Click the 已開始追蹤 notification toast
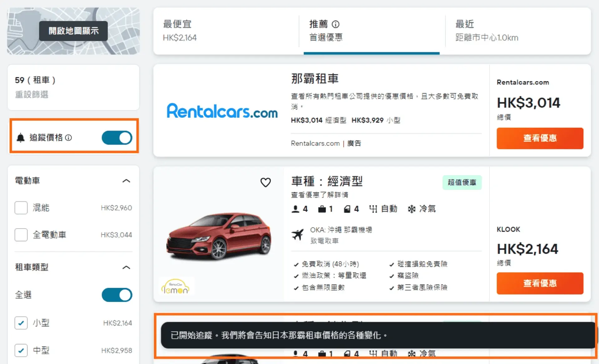Screen dimensions: 599x364 378,335
